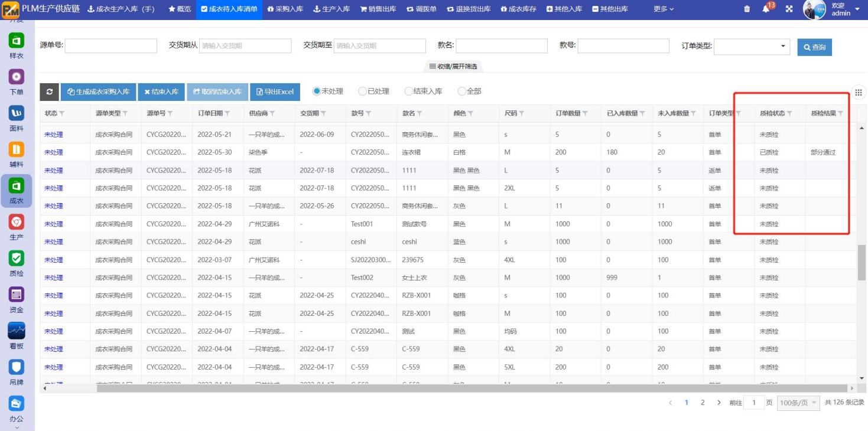Open the 吊牌 sidebar module

tap(17, 374)
